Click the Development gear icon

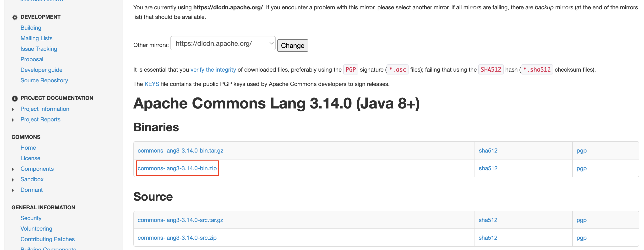pos(15,17)
